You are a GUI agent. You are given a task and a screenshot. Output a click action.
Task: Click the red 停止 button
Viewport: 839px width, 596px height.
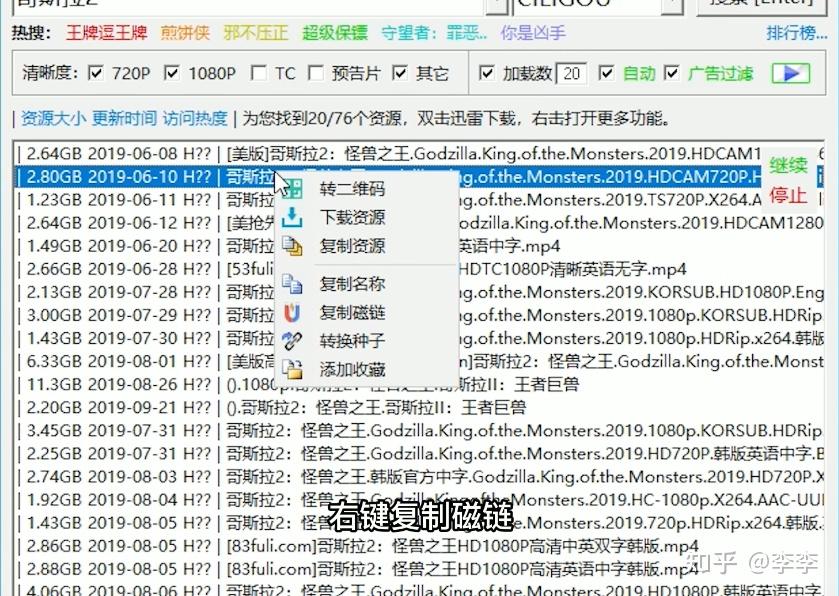788,195
